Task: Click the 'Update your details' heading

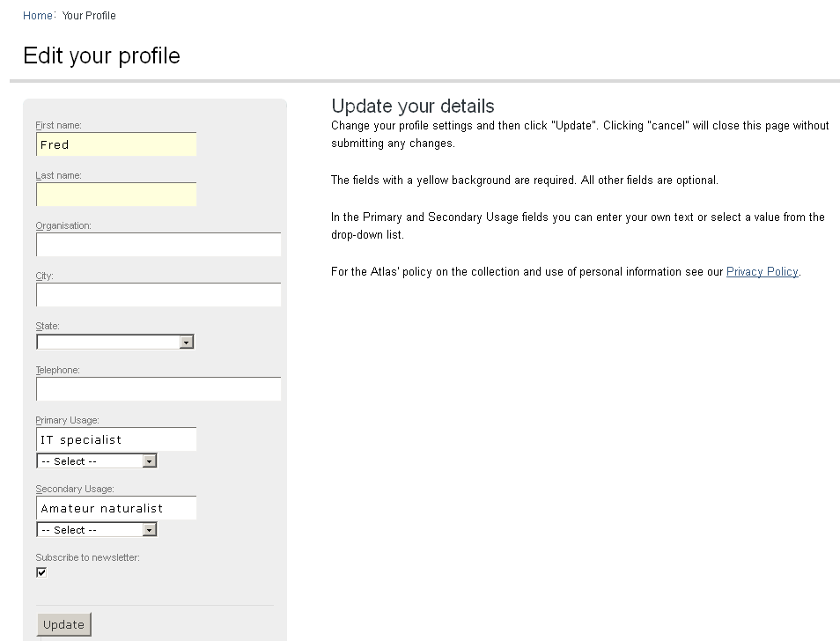Action: point(413,107)
